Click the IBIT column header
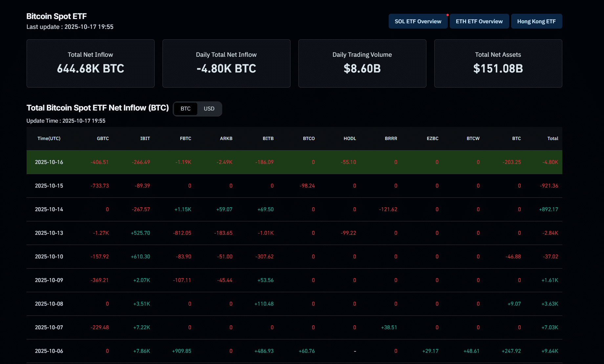 (145, 138)
